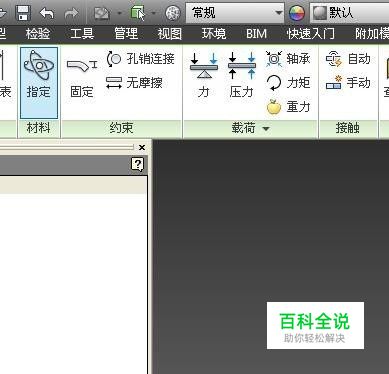Open the 快速入门 ribbon tab

311,34
